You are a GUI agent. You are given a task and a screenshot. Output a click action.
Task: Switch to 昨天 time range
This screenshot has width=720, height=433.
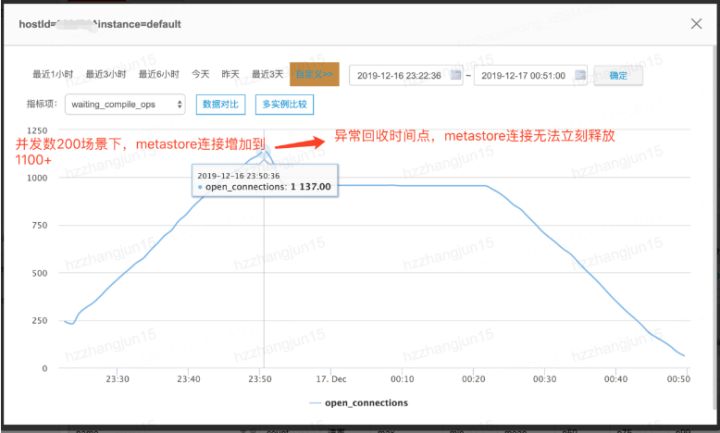click(x=230, y=75)
